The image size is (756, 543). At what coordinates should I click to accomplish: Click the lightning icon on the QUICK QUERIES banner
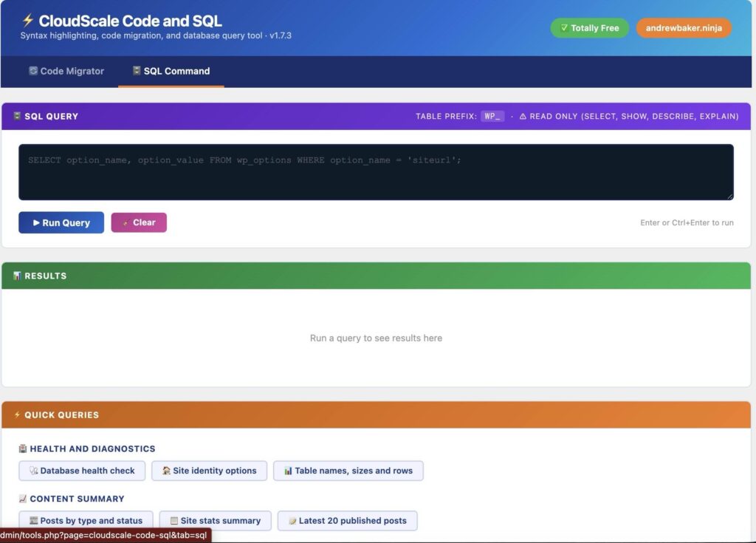(x=18, y=415)
